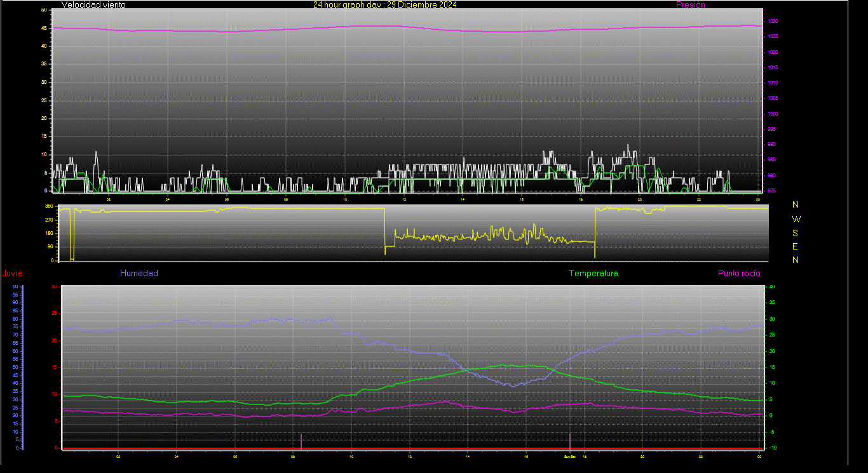Click the '1000' pressure axis value
This screenshot has height=473, width=868.
click(x=773, y=114)
